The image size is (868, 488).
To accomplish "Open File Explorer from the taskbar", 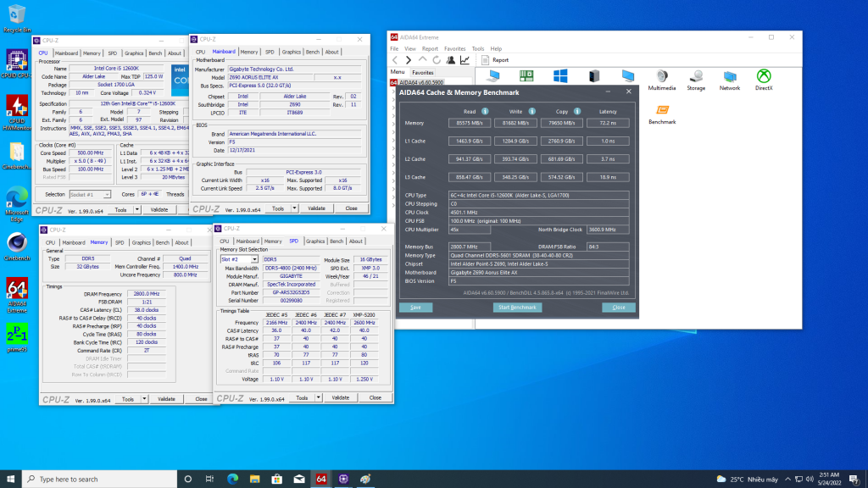I will click(x=254, y=480).
